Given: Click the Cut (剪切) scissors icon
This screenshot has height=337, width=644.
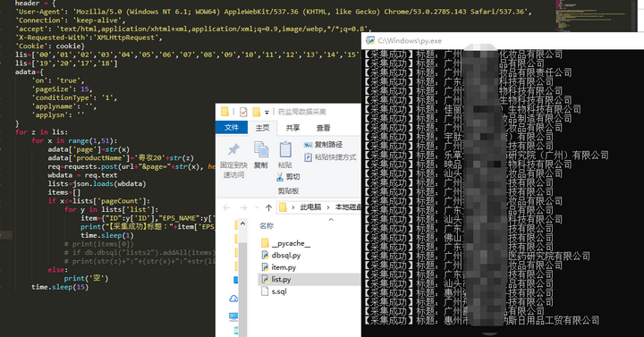Looking at the screenshot, I should [280, 177].
